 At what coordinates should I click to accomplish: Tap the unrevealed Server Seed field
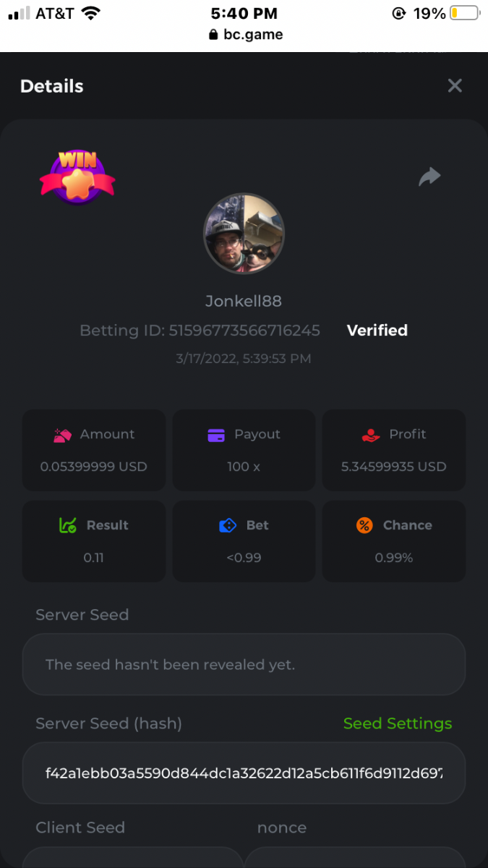244,665
